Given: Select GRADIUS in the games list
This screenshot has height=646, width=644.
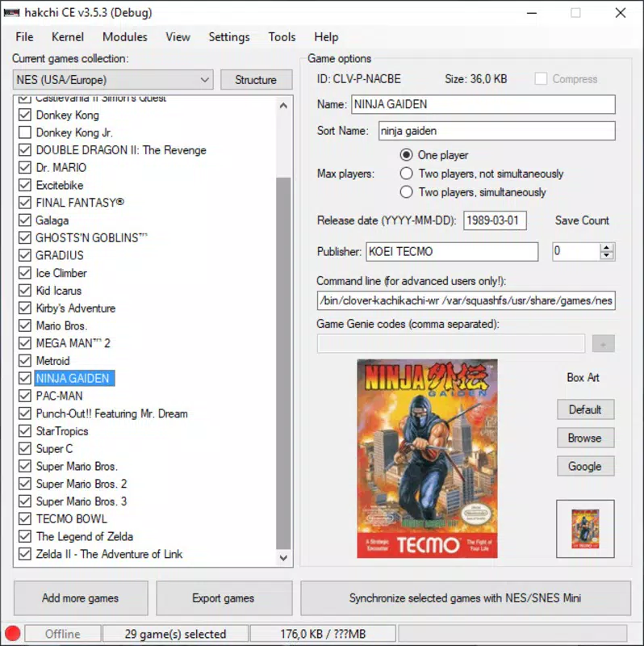Looking at the screenshot, I should coord(60,255).
